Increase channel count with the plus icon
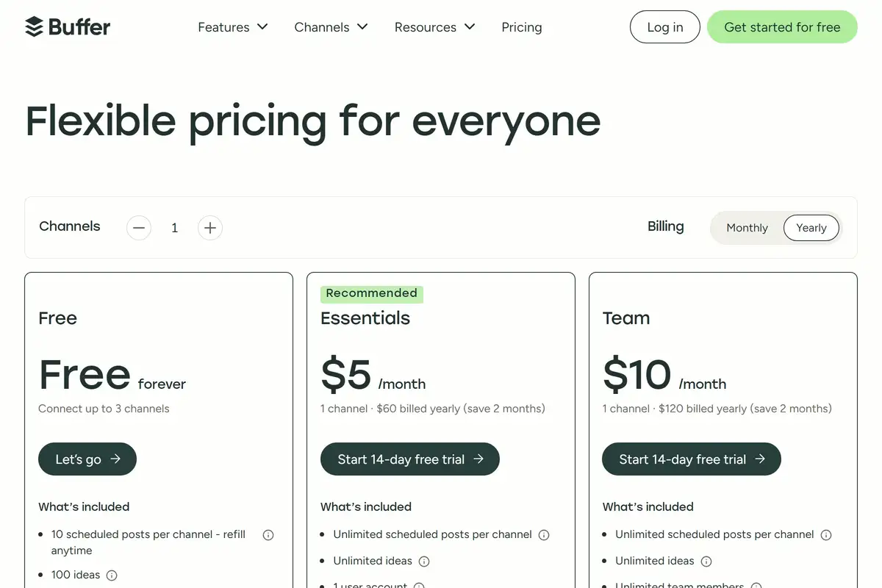 point(209,228)
